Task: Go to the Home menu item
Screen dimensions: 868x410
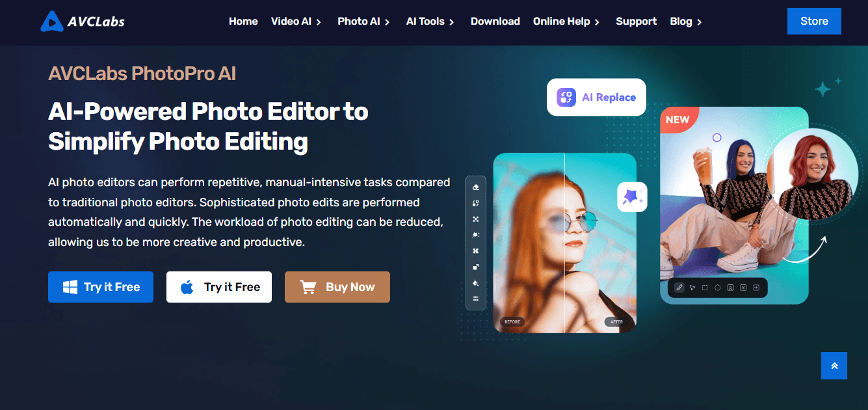Action: click(243, 21)
